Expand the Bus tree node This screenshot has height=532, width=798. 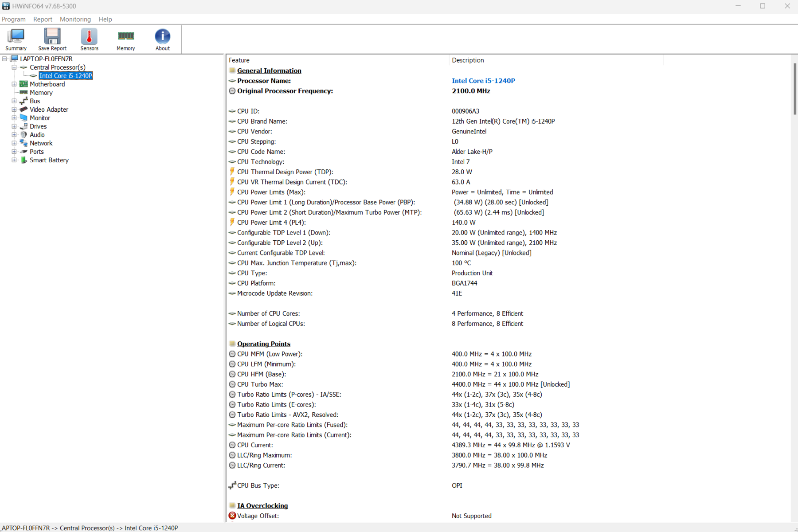coord(14,101)
